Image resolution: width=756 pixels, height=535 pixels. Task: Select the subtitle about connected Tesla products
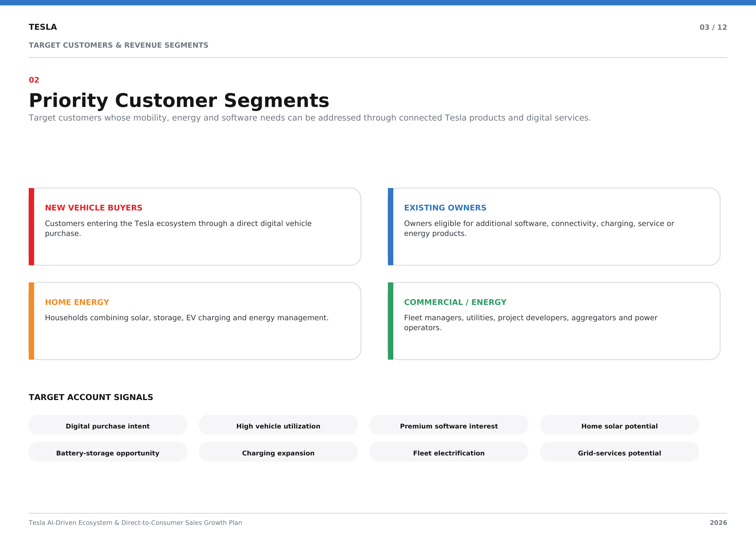(310, 118)
